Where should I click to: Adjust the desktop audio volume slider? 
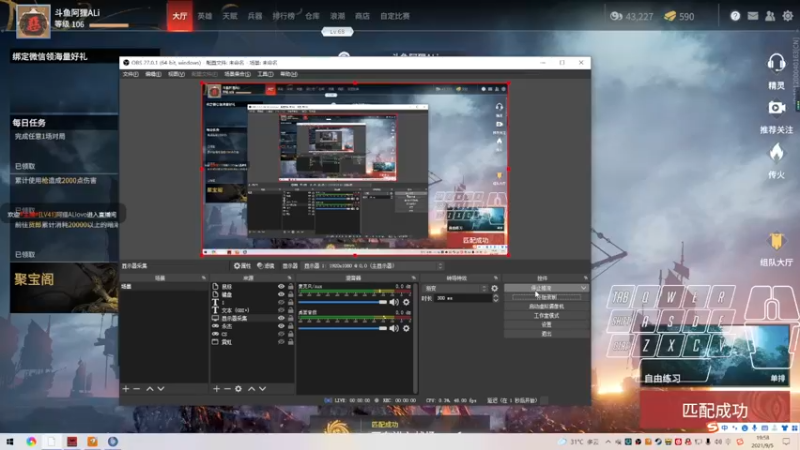coord(343,328)
